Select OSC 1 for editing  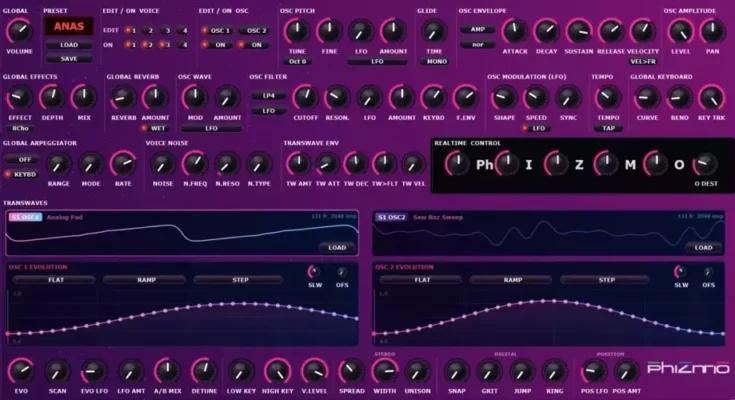click(x=216, y=30)
